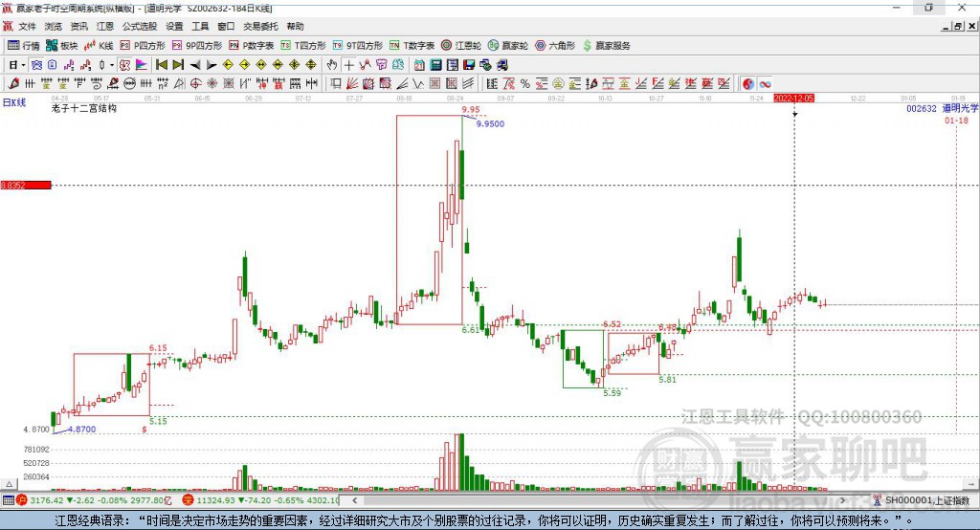The width and height of the screenshot is (980, 530).
Task: Click the black right-arrow step forward
Action: coord(211,65)
